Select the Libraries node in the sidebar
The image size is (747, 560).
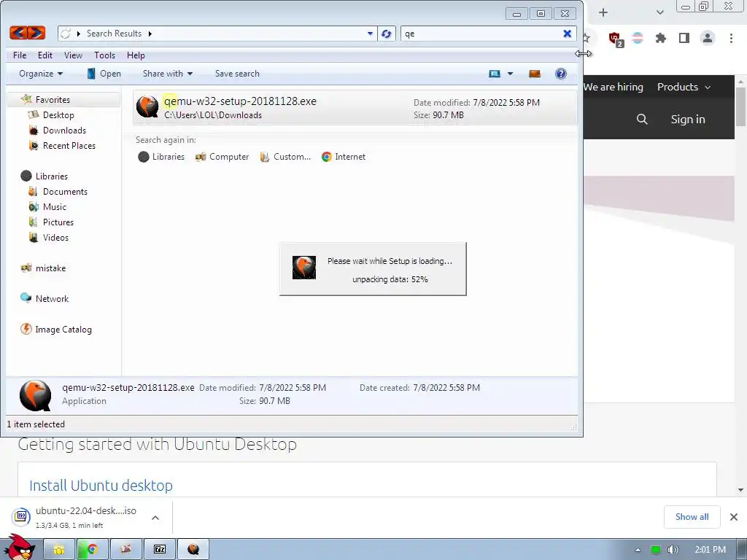pyautogui.click(x=52, y=176)
